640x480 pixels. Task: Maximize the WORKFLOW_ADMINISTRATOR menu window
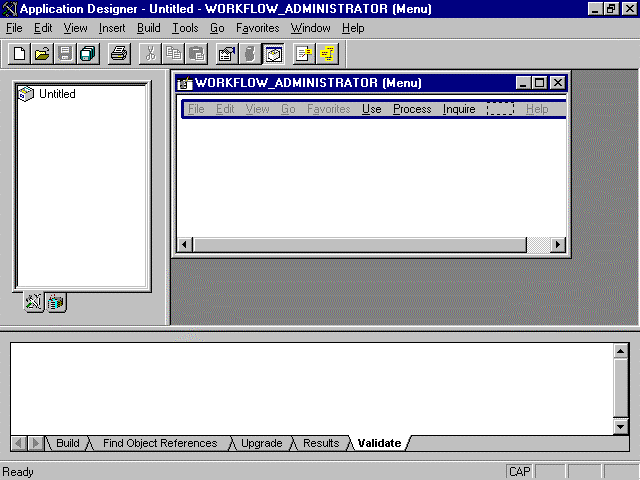coord(539,83)
